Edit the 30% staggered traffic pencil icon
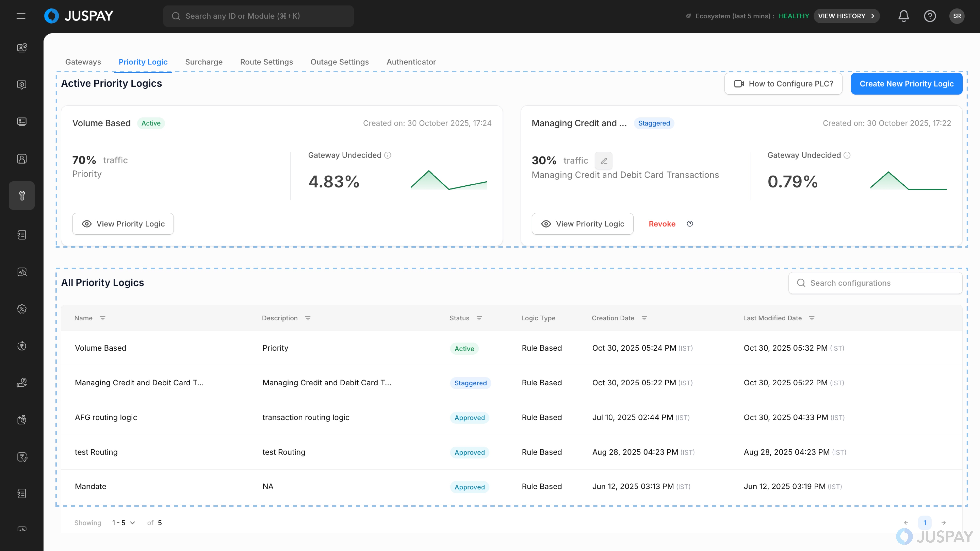 tap(604, 161)
